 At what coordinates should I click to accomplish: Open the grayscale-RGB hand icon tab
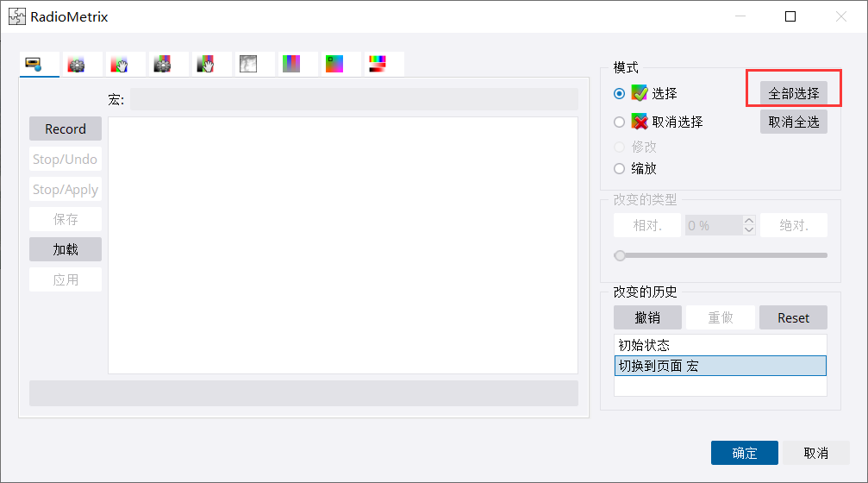coord(205,64)
